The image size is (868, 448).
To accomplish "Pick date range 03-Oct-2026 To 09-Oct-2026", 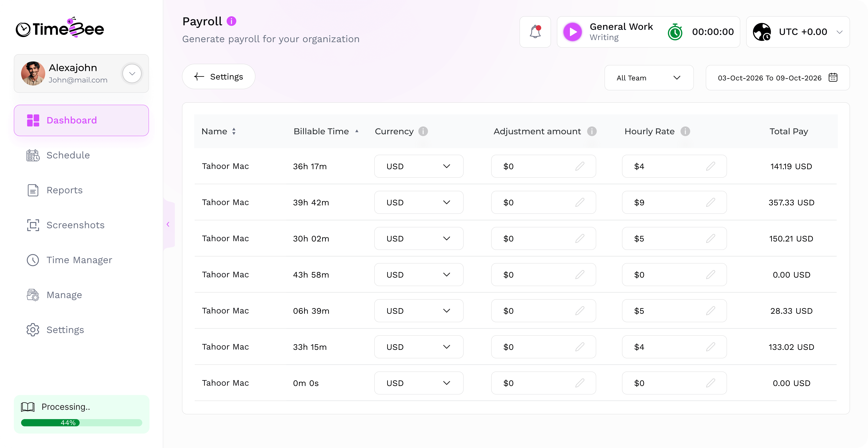I will click(x=778, y=78).
